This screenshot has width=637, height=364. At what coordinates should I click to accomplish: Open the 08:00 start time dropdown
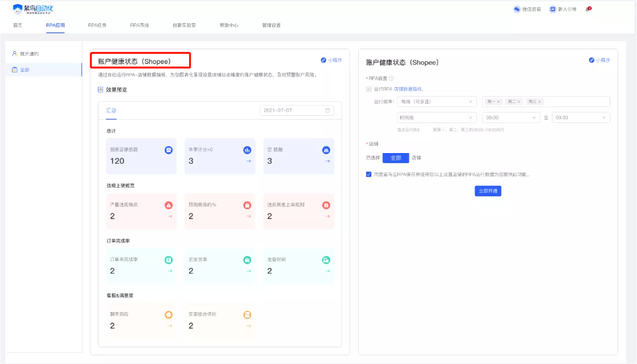point(511,118)
